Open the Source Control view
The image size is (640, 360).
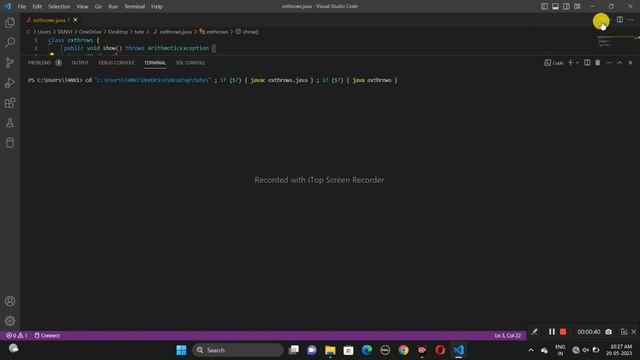10,62
